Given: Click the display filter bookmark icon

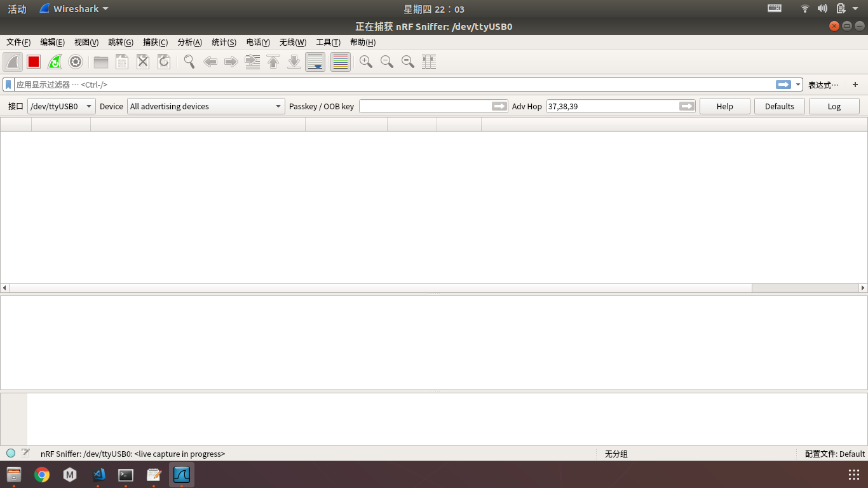Looking at the screenshot, I should (x=8, y=85).
